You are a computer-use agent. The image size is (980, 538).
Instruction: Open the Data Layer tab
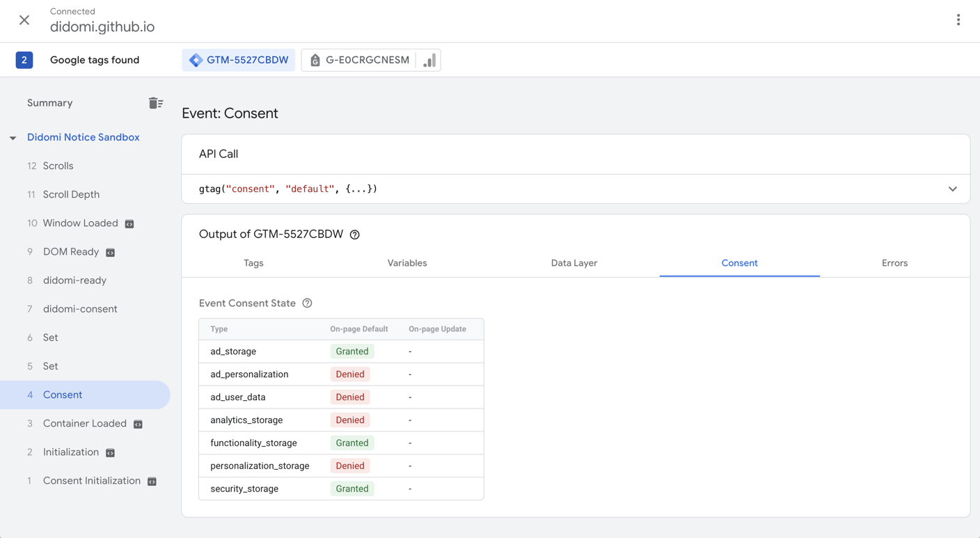[x=574, y=263]
